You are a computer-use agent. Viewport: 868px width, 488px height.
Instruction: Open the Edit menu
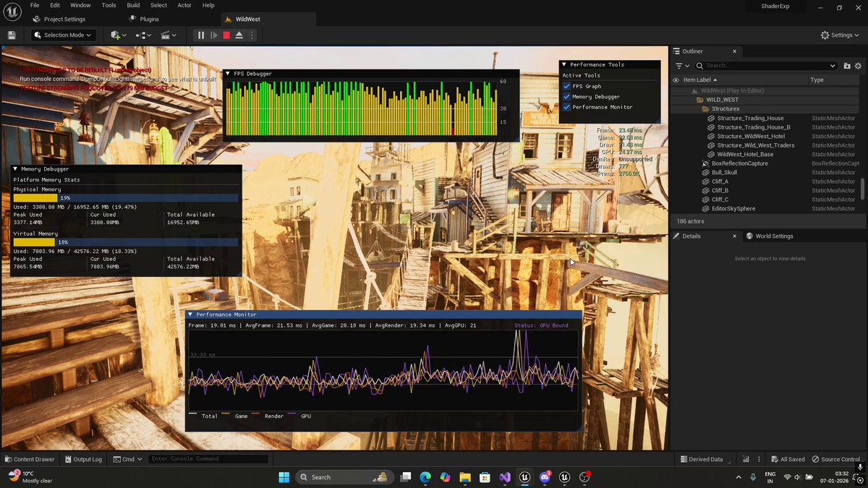click(x=54, y=6)
